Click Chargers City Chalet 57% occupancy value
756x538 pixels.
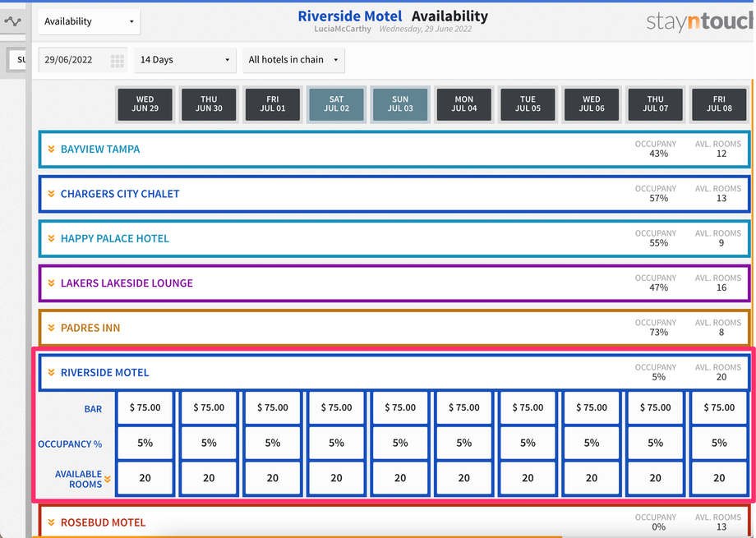(x=658, y=198)
